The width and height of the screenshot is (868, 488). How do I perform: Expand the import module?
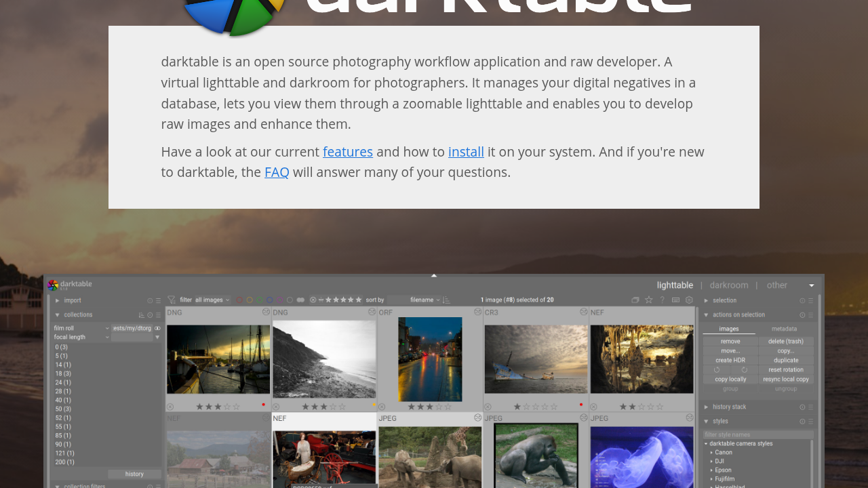point(58,301)
